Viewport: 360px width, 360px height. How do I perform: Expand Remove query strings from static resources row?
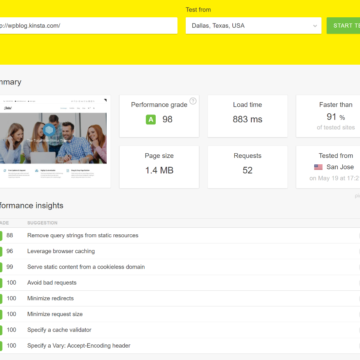coord(180,235)
